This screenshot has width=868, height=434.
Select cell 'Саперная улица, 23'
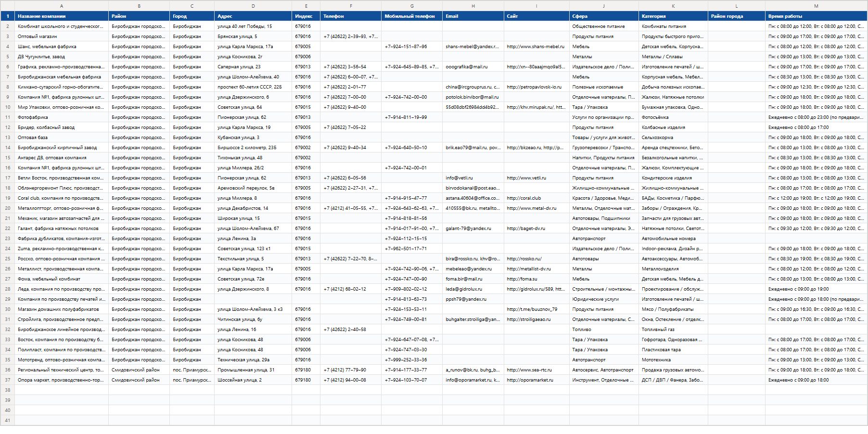253,67
